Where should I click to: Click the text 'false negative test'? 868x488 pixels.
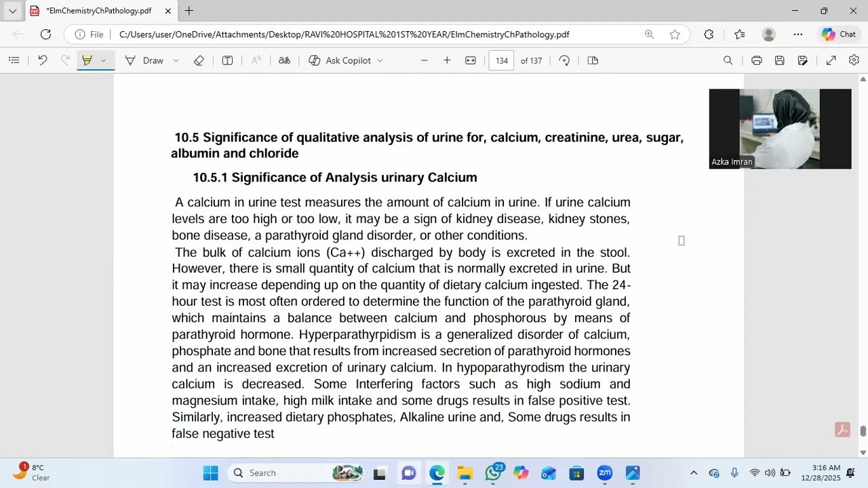click(x=223, y=434)
